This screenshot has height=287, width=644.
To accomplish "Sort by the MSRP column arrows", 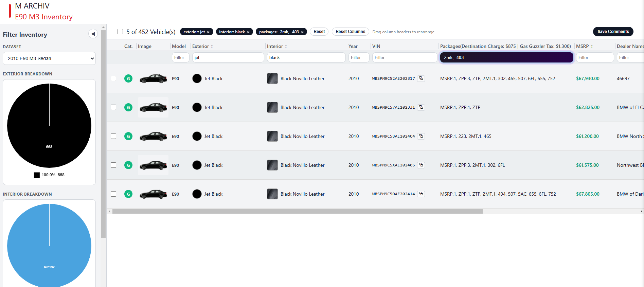I will [x=592, y=47].
